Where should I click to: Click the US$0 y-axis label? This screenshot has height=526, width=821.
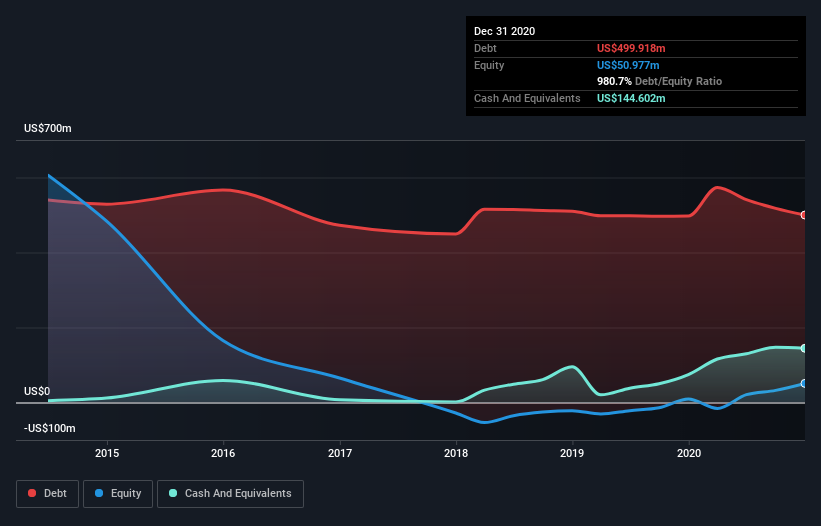[x=37, y=391]
